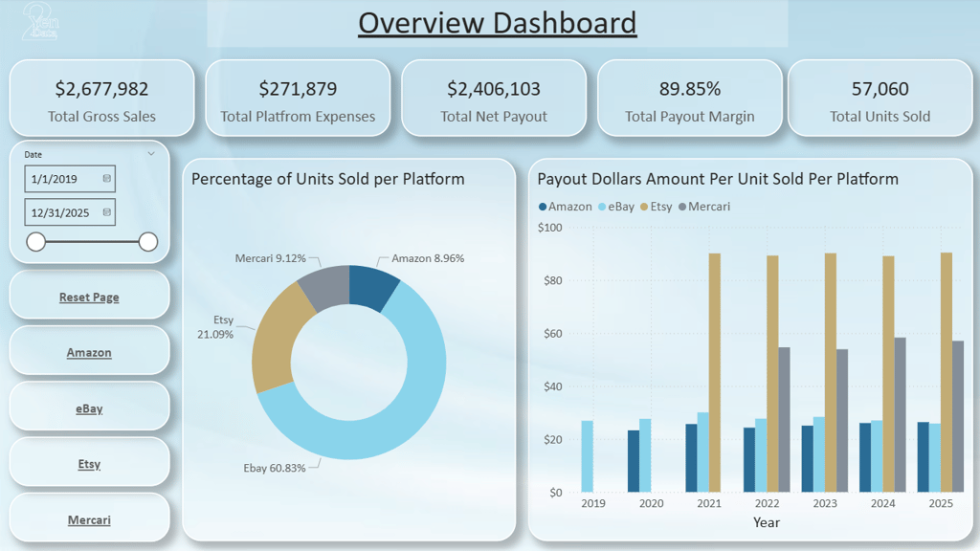This screenshot has height=551, width=980.
Task: Click the 2Yen Data logo
Action: tap(40, 23)
